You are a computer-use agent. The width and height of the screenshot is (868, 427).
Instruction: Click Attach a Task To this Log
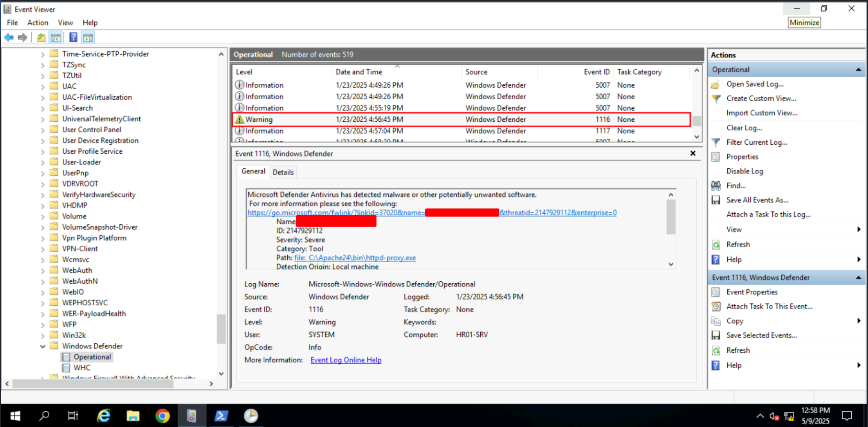pos(768,214)
